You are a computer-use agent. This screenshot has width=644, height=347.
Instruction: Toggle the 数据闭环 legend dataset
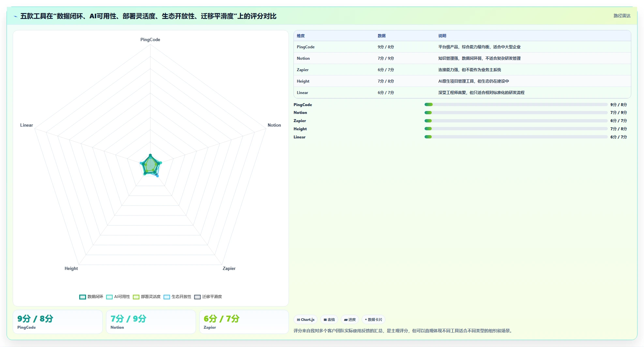pyautogui.click(x=91, y=297)
